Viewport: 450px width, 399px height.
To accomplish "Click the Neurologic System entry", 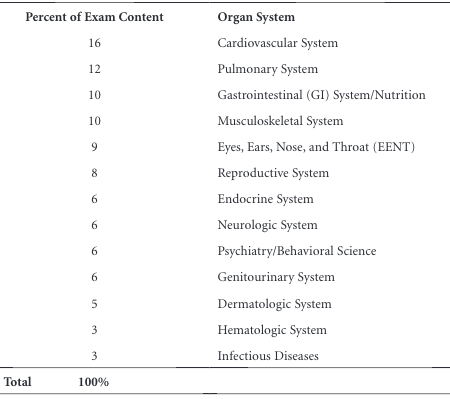I will [x=267, y=225].
